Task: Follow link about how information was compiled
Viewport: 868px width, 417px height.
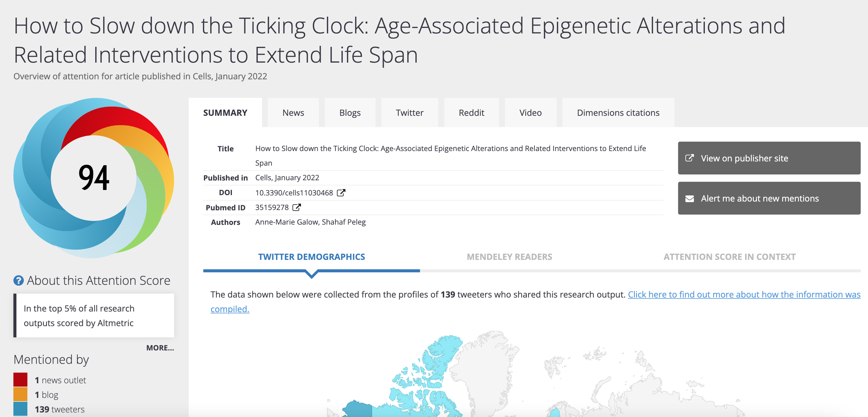Action: tap(744, 295)
